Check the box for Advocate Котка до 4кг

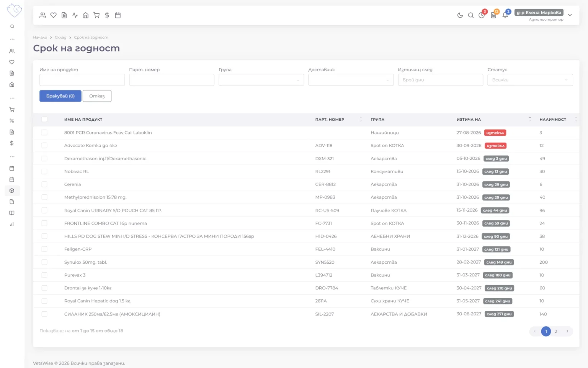(44, 146)
